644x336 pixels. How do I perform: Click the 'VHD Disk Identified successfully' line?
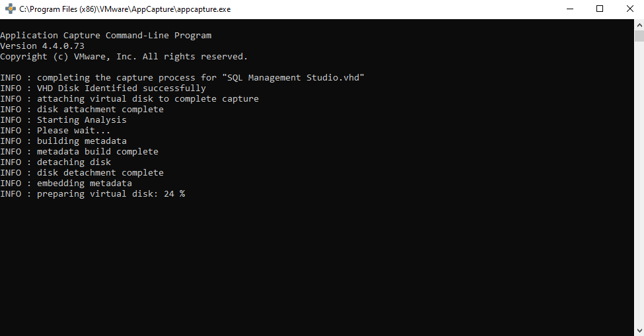coord(102,88)
